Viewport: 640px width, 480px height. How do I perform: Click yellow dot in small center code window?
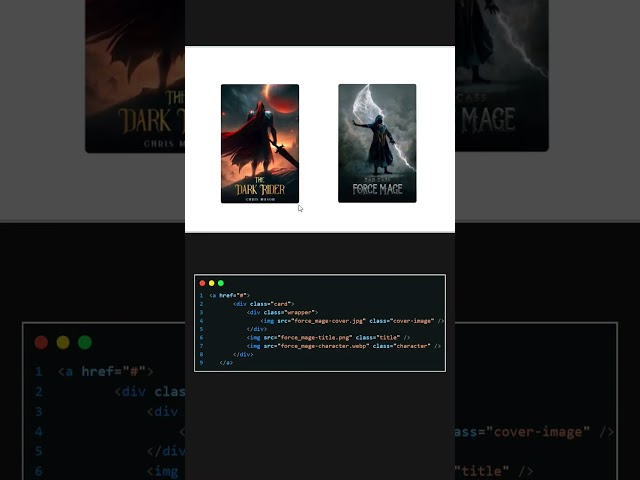coord(211,283)
